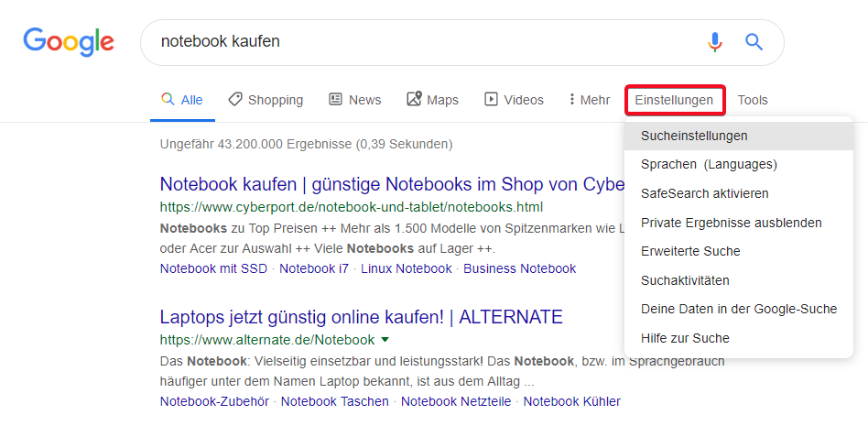Open the Tools options
The height and width of the screenshot is (426, 868).
753,100
